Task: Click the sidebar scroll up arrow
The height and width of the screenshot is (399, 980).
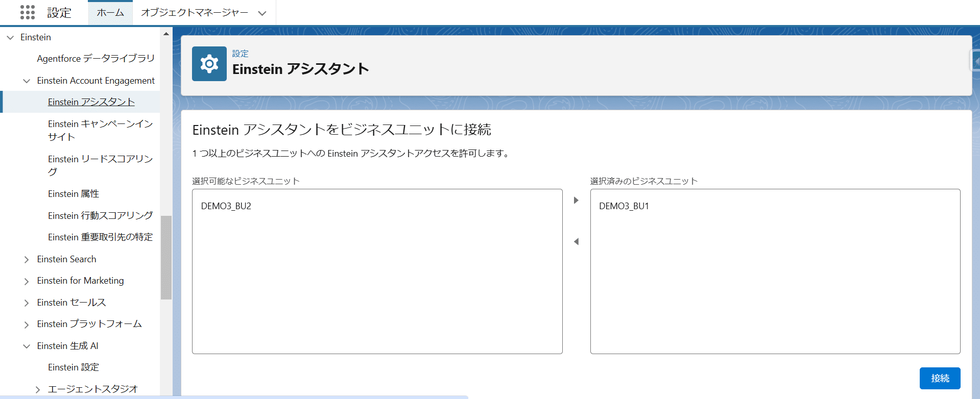Action: (166, 34)
